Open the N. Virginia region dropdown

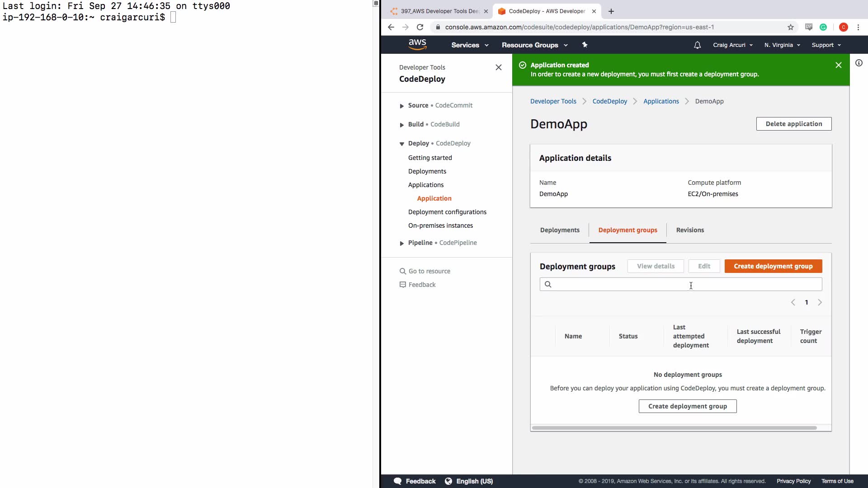click(782, 45)
